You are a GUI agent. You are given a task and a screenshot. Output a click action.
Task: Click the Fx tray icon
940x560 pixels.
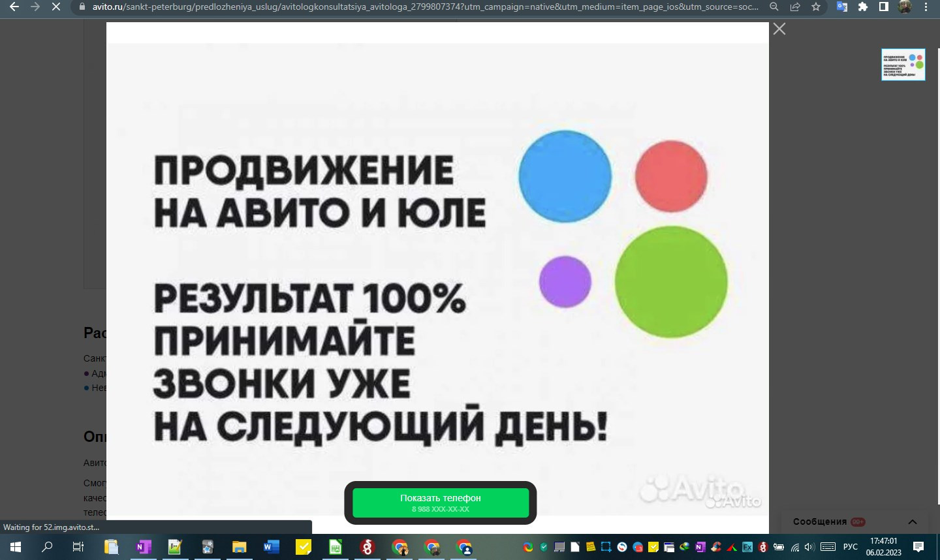pyautogui.click(x=747, y=547)
